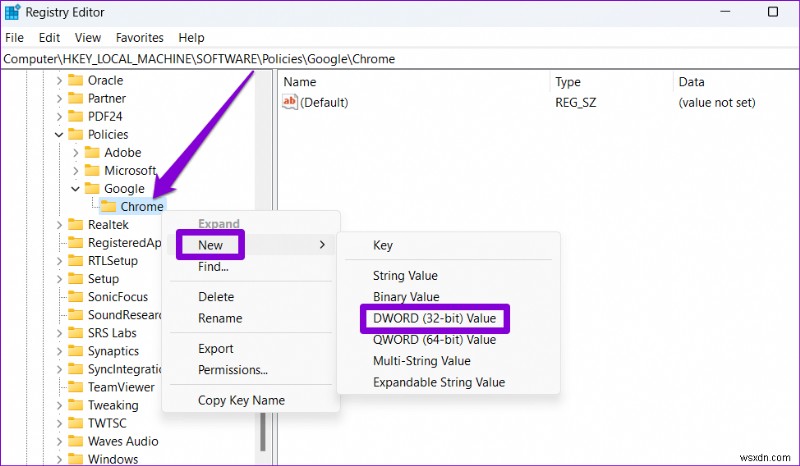Viewport: 800px width, 466px height.
Task: Click the Type column header
Action: (x=612, y=82)
